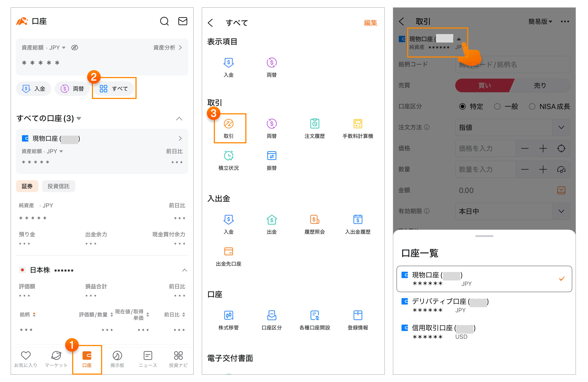The image size is (588, 382).
Task: Open the three-dot more menu
Action: click(565, 21)
